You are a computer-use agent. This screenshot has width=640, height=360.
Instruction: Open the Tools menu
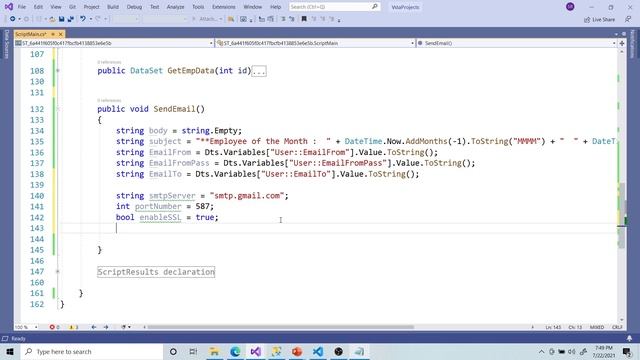(x=198, y=7)
